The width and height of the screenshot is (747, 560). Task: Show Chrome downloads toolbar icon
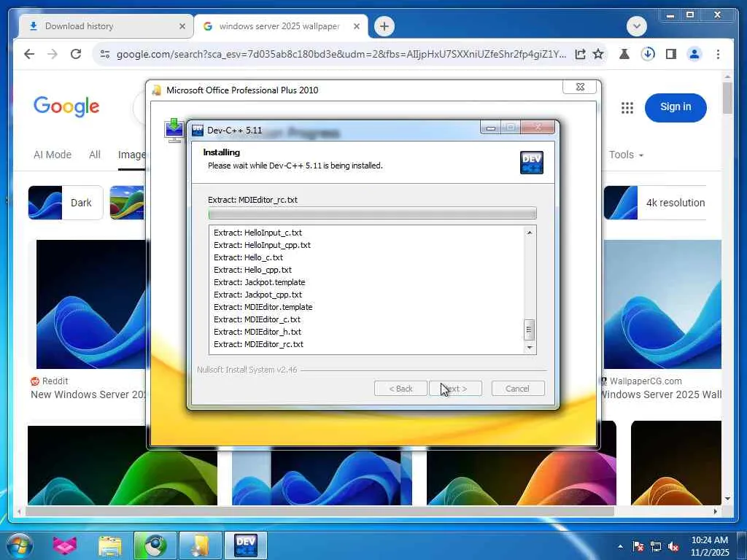coord(648,54)
